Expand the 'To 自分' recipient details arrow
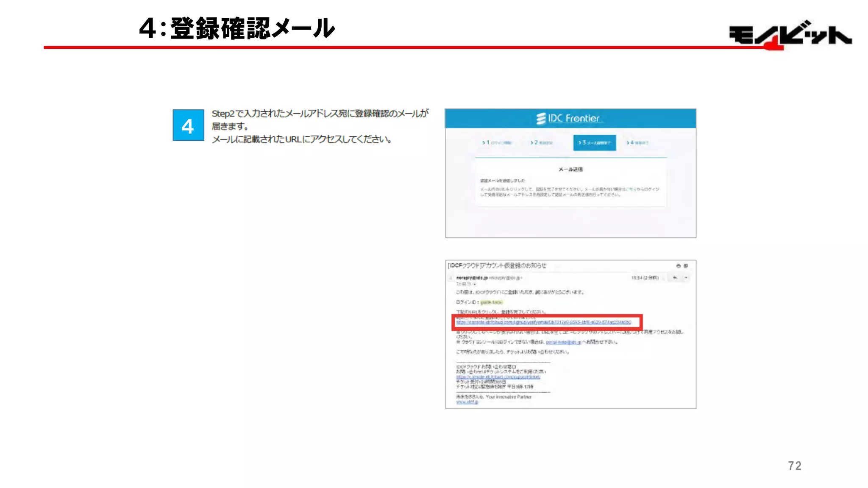Viewport: 868px width, 488px height. (x=474, y=284)
